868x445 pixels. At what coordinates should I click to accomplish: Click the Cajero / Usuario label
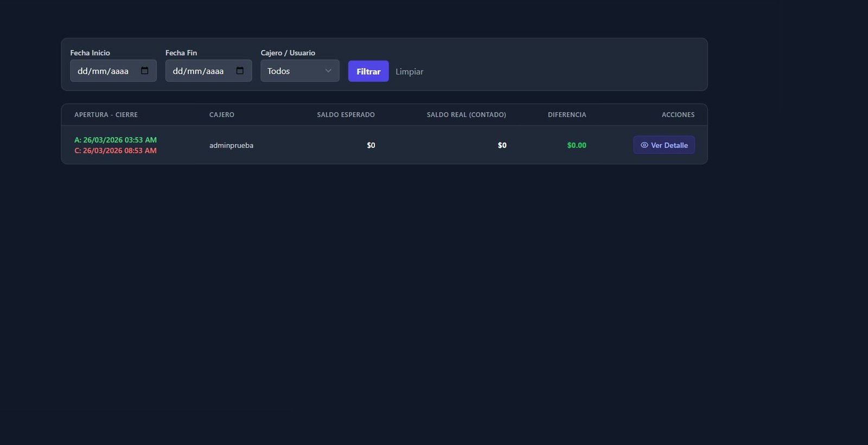tap(288, 53)
